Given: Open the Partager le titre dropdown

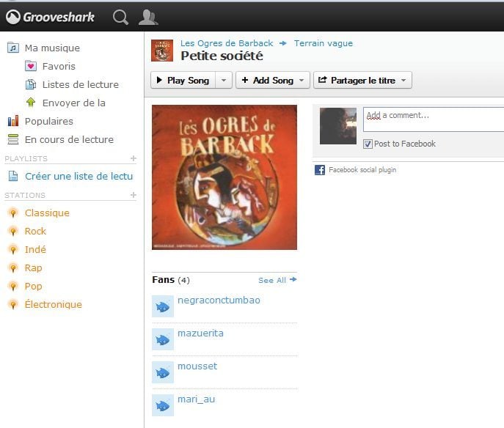Looking at the screenshot, I should coord(362,80).
